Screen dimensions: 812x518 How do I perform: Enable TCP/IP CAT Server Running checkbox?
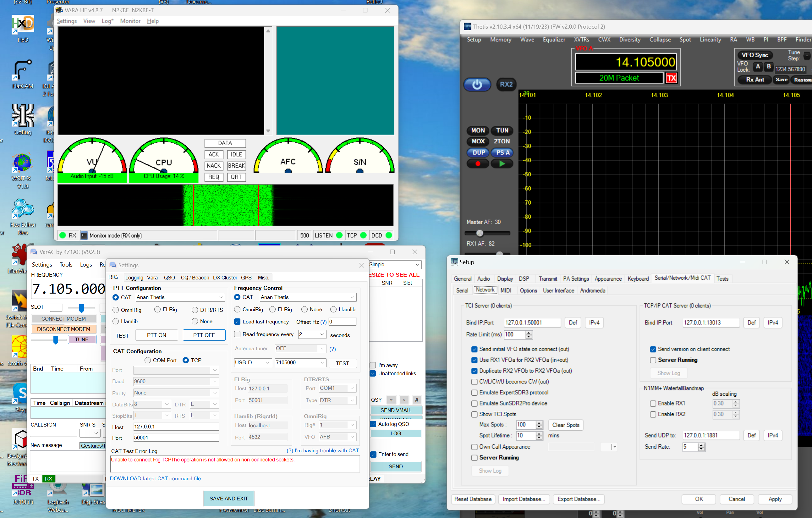tap(653, 360)
